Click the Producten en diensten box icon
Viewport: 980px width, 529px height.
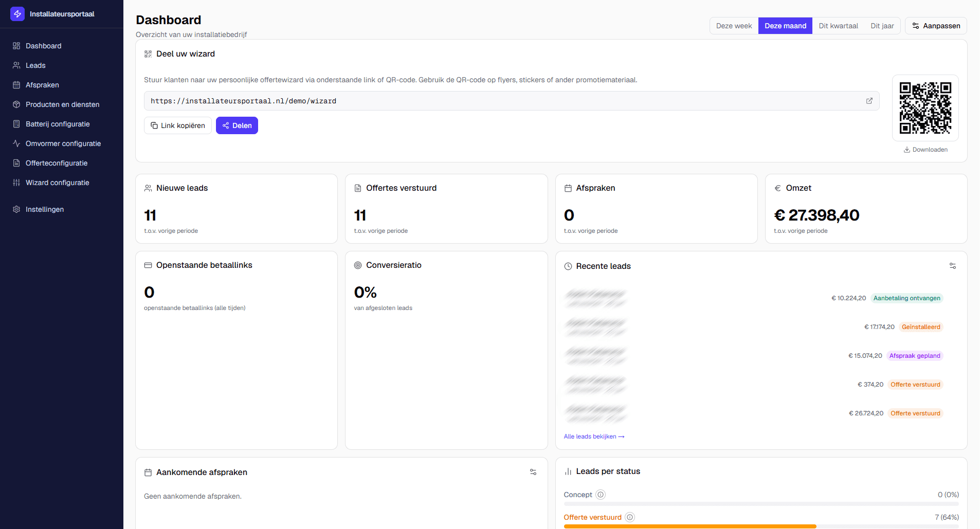16,104
